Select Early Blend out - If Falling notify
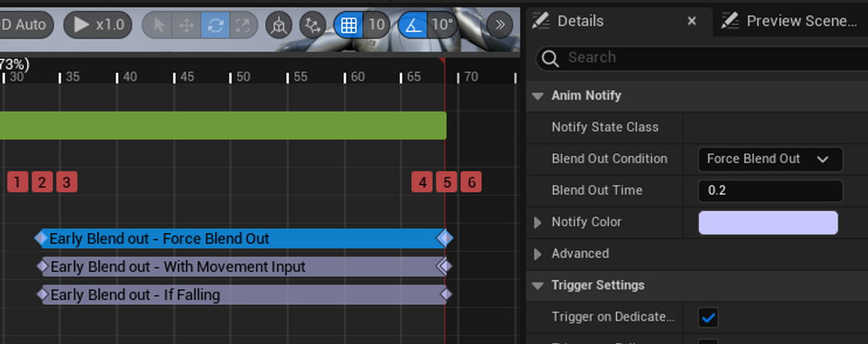868x344 pixels. coord(242,295)
